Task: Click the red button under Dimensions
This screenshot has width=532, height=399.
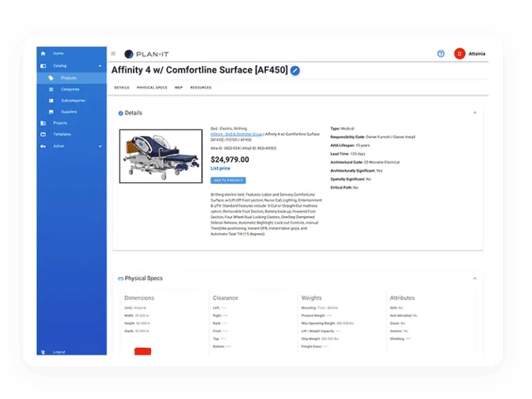Action: [143, 351]
